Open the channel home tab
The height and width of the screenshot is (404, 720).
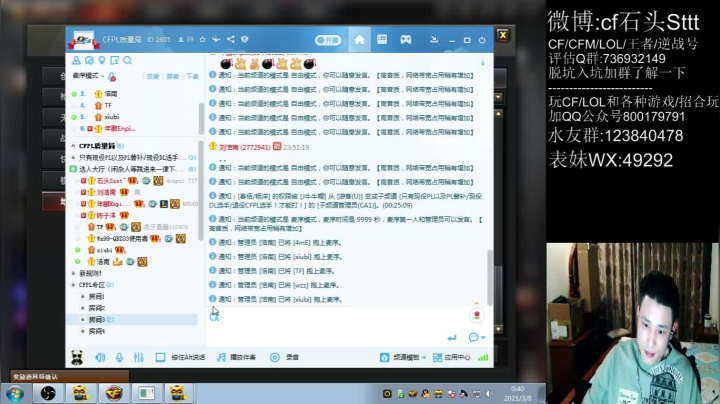[360, 40]
